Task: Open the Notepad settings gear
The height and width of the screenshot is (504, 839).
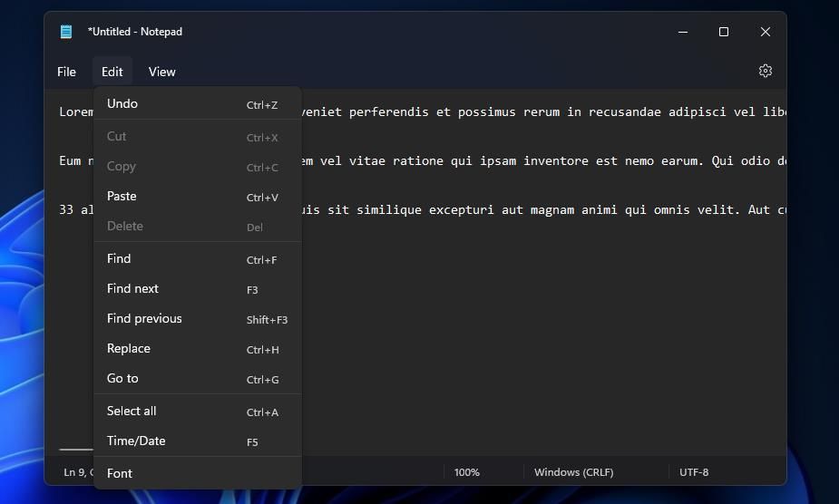Action: [766, 71]
